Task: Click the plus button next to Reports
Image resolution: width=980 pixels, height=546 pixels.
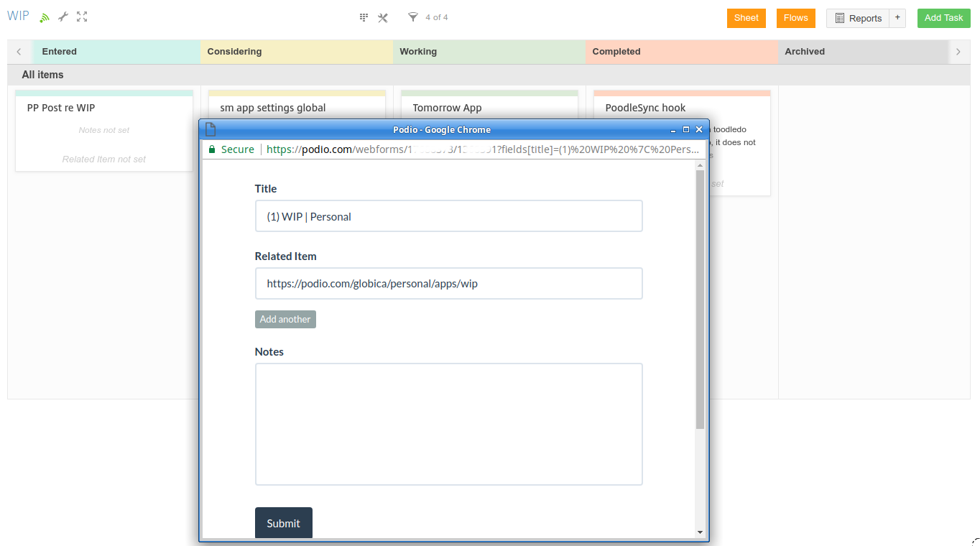Action: point(897,18)
